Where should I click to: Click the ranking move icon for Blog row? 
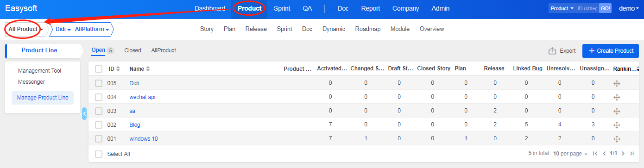(617, 125)
